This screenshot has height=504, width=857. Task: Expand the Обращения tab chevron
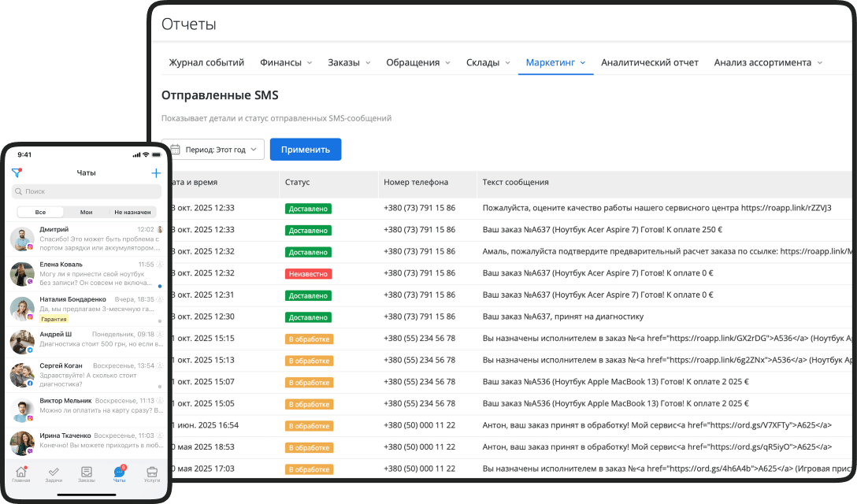[x=447, y=63]
